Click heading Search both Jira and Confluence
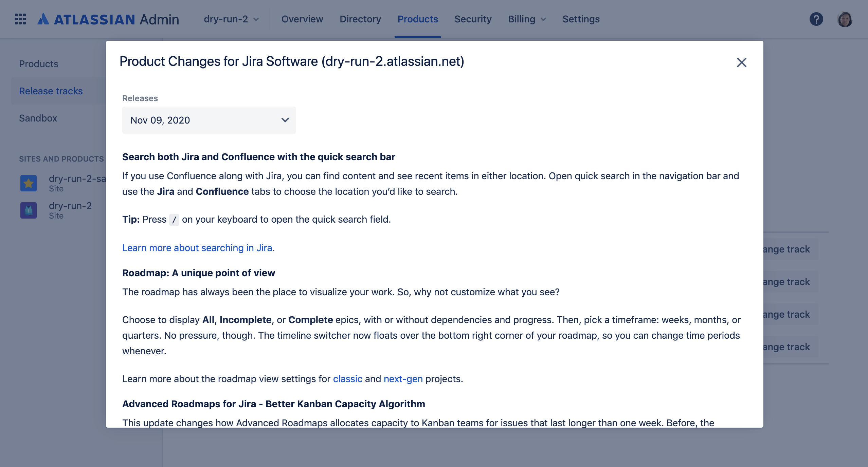This screenshot has height=467, width=868. [259, 157]
